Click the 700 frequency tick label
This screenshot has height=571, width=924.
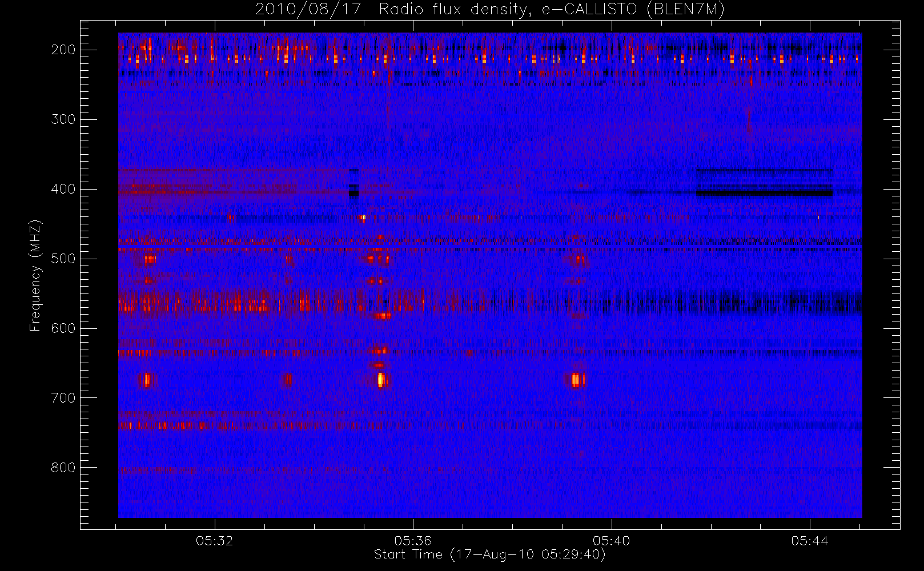coord(63,398)
